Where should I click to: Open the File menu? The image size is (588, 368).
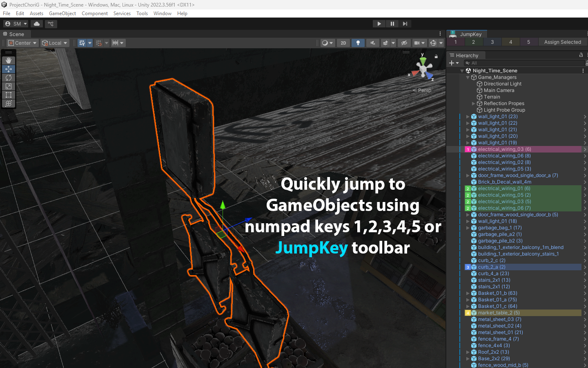coord(7,13)
